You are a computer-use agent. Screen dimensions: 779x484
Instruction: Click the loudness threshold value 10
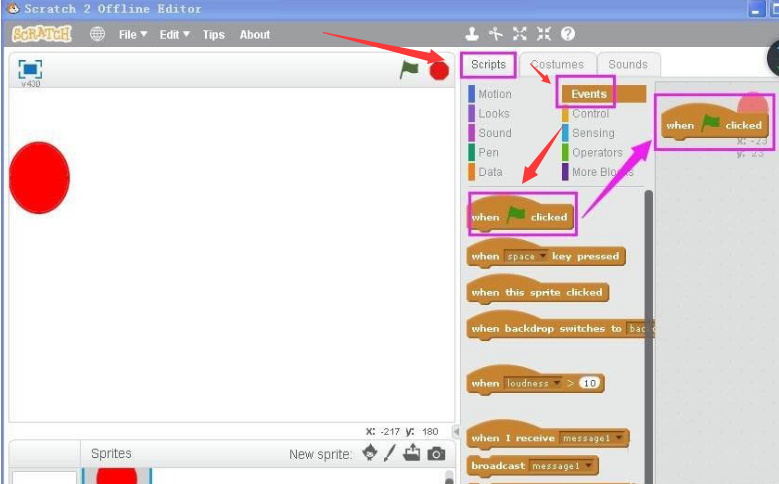pos(589,383)
